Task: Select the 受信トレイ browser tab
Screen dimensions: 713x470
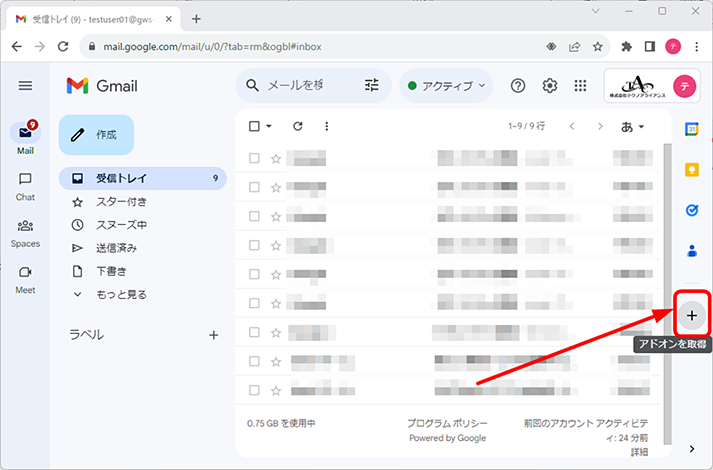Action: pyautogui.click(x=93, y=19)
